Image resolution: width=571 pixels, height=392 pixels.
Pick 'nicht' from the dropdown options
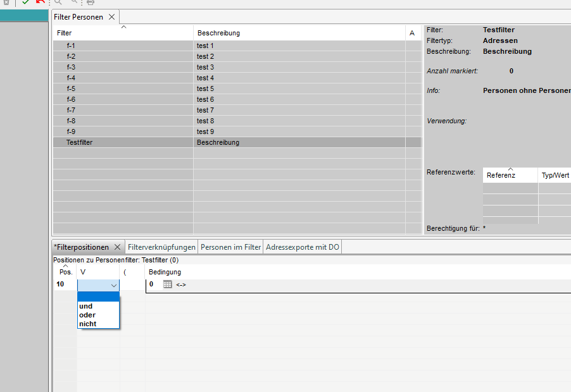click(87, 324)
